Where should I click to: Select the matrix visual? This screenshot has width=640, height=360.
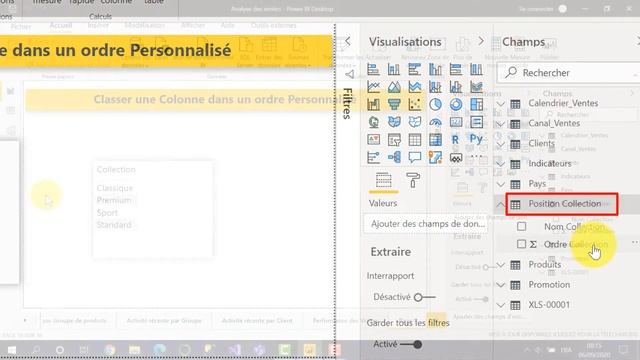pos(435,140)
